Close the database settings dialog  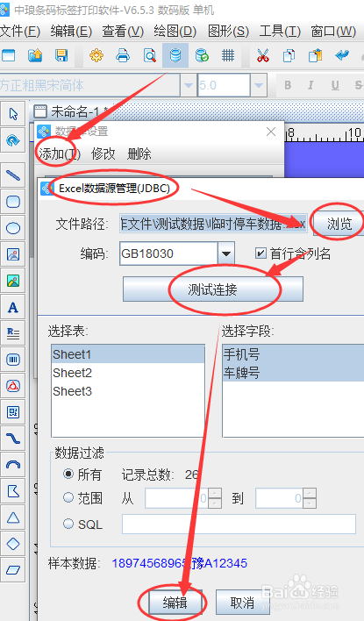point(271,132)
